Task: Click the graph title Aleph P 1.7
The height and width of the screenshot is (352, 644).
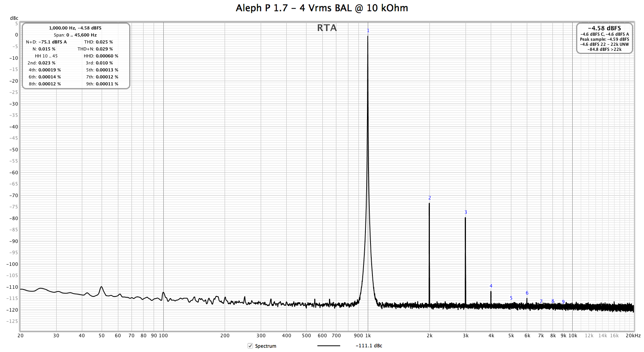Action: tap(322, 8)
